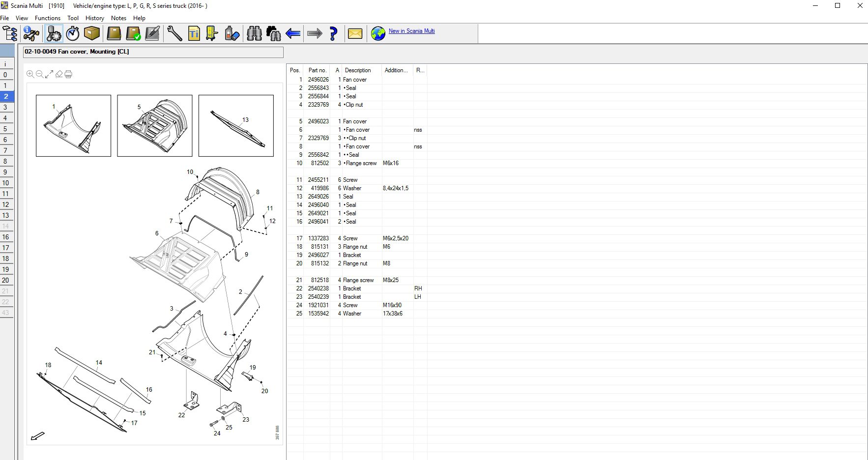Open standard times with the stopwatch icon
Screen dimensions: 868x460
click(74, 33)
